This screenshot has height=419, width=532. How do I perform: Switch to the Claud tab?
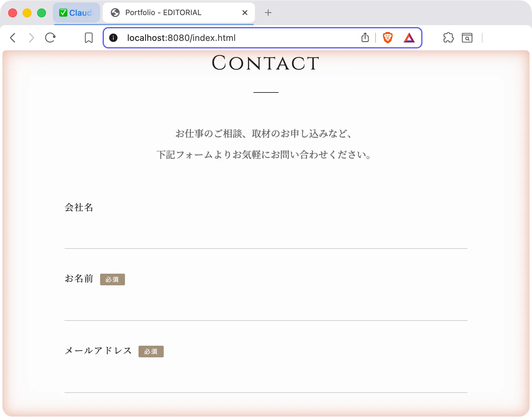76,13
